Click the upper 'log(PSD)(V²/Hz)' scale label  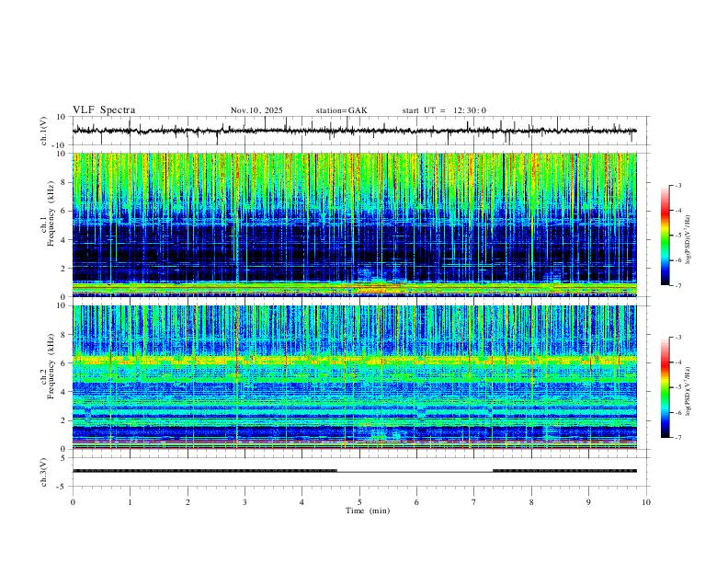[688, 239]
